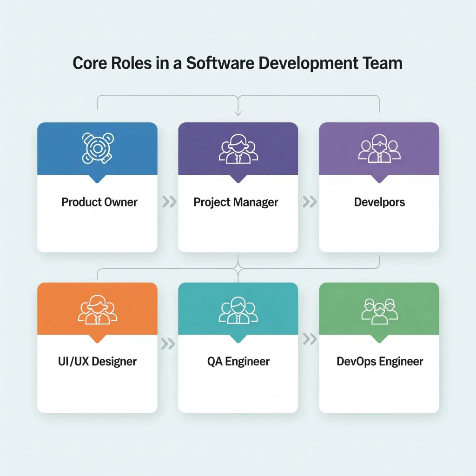This screenshot has height=476, width=476.
Task: Click the QA Engineer text label
Action: 238,361
